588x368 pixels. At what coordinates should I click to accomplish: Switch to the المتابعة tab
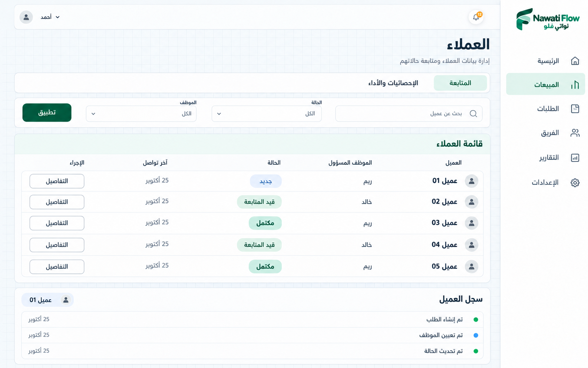pyautogui.click(x=460, y=83)
